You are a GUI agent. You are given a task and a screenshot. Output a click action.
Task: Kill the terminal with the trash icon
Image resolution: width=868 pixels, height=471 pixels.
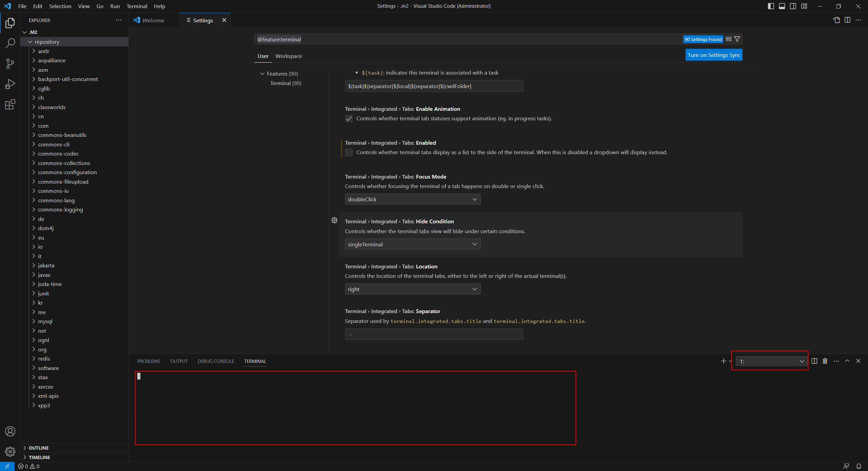(825, 361)
